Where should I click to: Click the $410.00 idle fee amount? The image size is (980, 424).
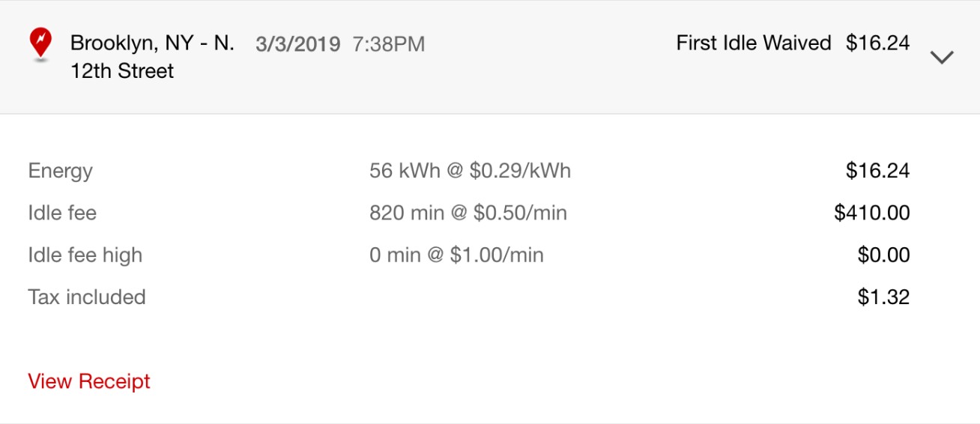tap(872, 213)
